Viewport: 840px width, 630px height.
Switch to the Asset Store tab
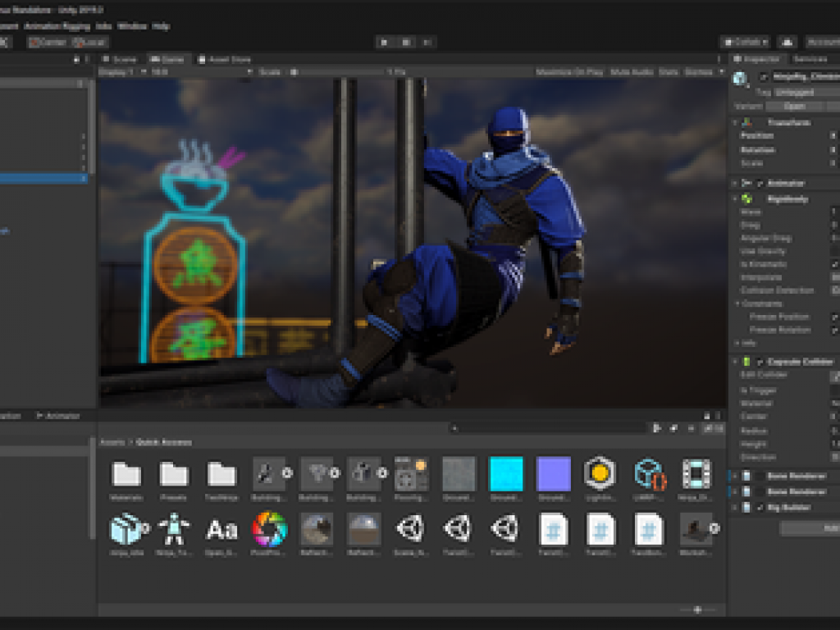click(225, 59)
